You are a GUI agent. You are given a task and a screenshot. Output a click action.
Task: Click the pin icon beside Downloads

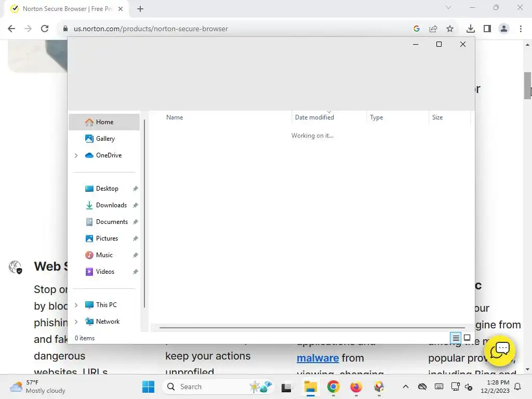(136, 205)
